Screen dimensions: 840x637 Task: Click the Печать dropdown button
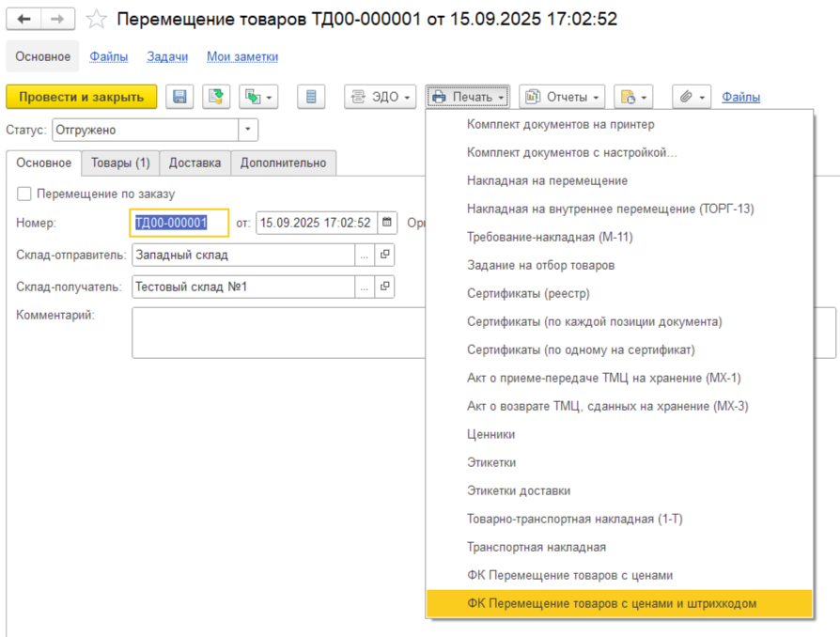[x=468, y=97]
